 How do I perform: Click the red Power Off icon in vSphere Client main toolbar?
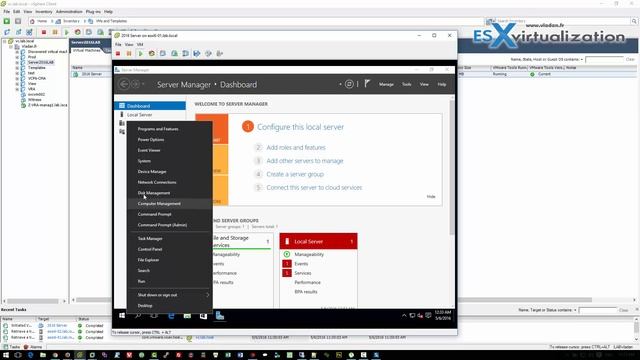click(44, 32)
